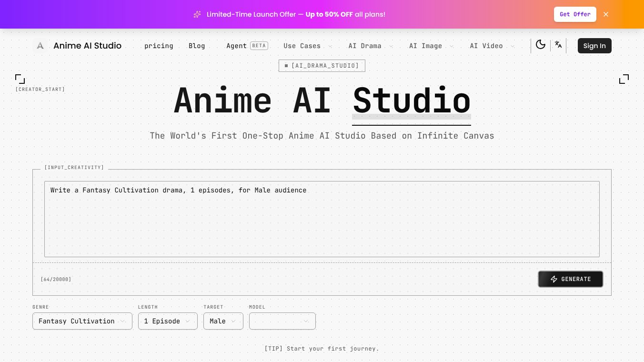Open the language translation icon
644x362 pixels.
point(558,44)
